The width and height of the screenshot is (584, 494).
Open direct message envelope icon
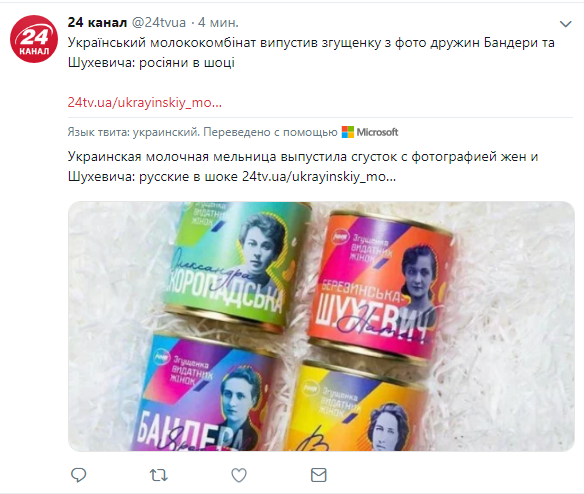318,475
